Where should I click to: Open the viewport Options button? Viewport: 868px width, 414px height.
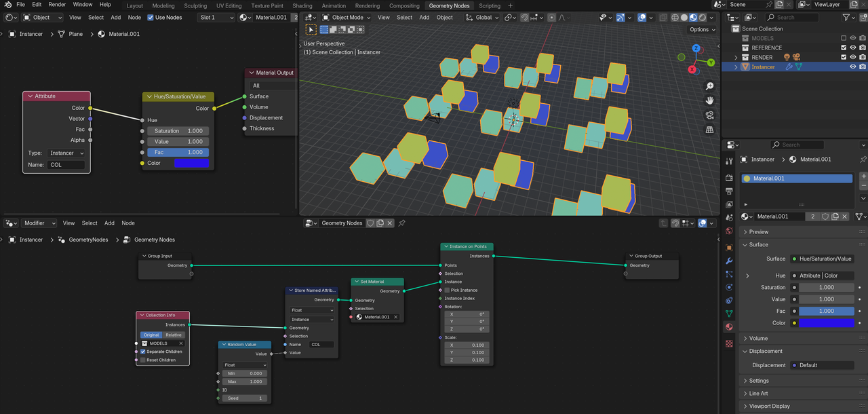pos(701,29)
